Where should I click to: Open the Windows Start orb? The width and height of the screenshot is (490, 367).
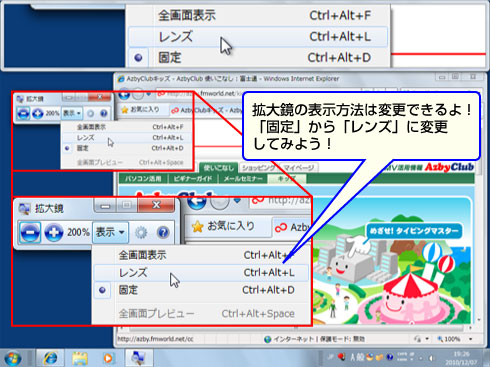[12, 358]
